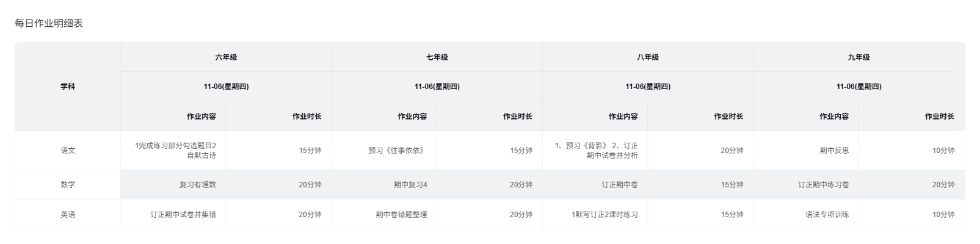Click the 每日作业明细表 title
The image size is (980, 244).
pos(49,24)
